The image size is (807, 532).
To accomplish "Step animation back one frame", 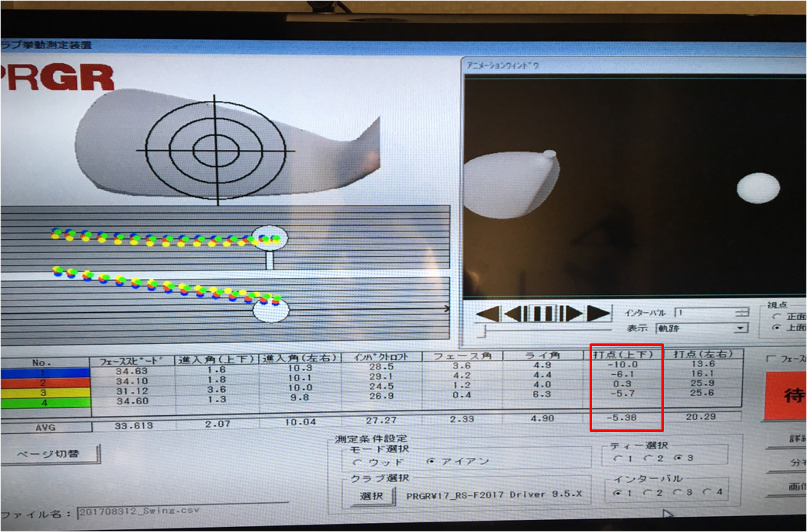I will point(517,314).
